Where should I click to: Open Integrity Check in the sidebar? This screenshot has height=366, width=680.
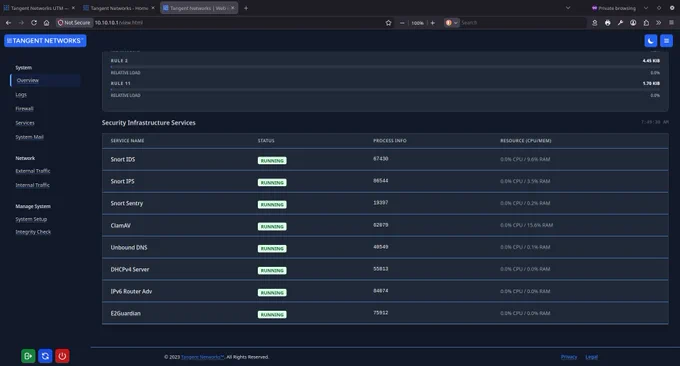[33, 232]
